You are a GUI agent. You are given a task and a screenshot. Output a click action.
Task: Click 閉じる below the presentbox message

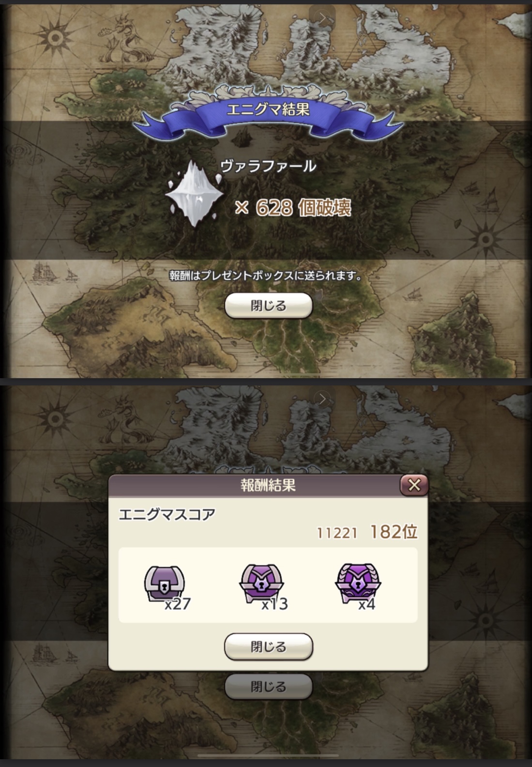[269, 306]
